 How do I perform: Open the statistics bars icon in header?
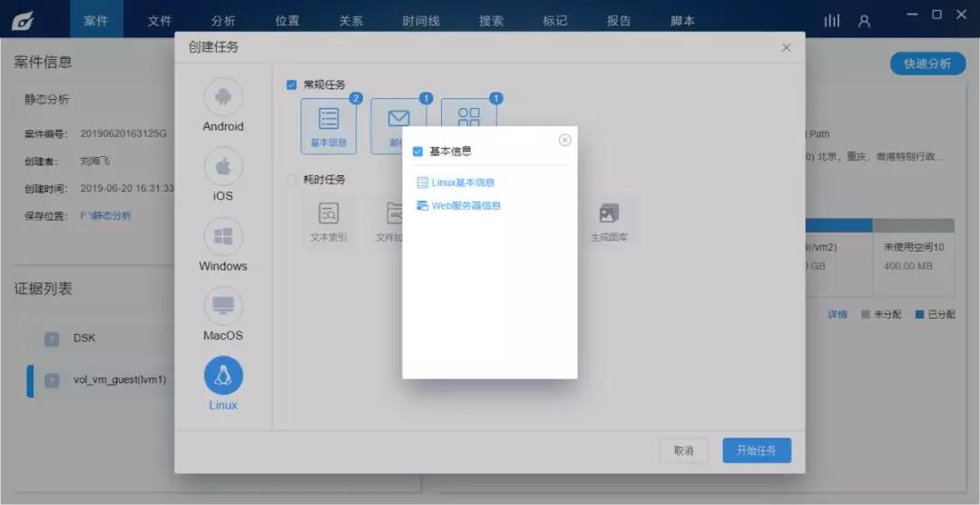[832, 21]
